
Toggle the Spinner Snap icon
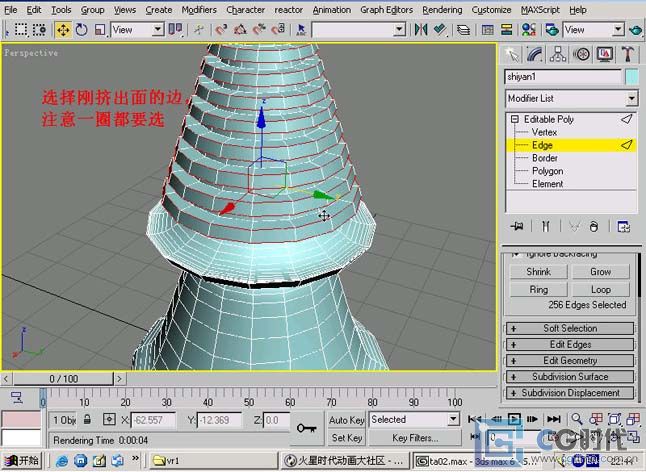[279, 30]
